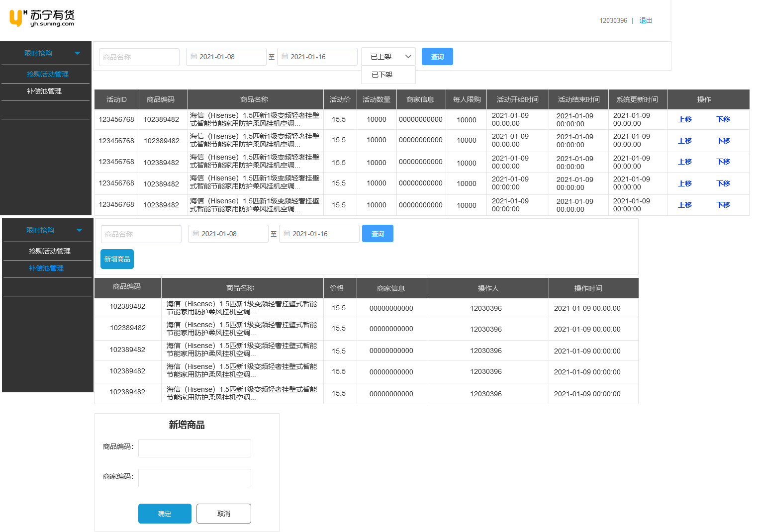The height and width of the screenshot is (532, 760).
Task: Open the lower end date 2021-01-16 field
Action: [319, 234]
